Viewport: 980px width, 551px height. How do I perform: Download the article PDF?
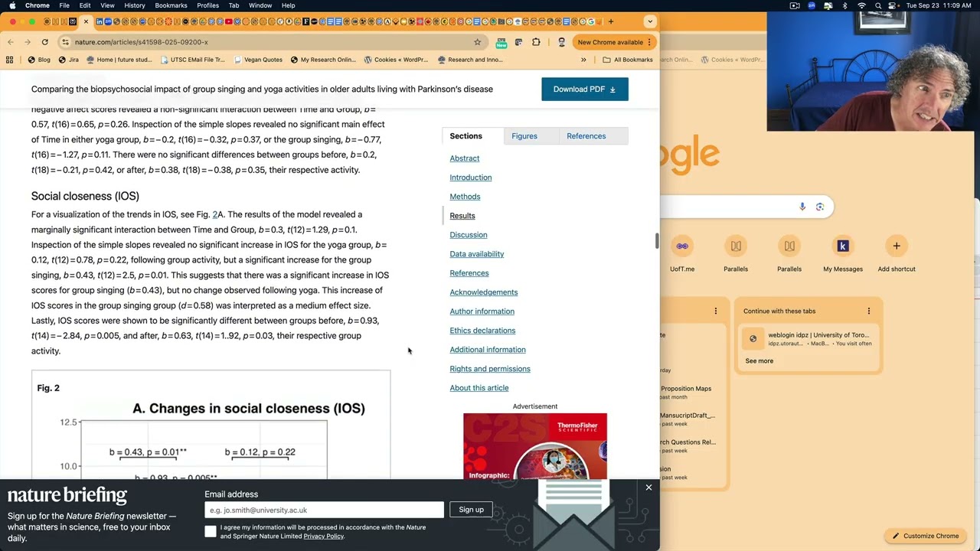(584, 89)
